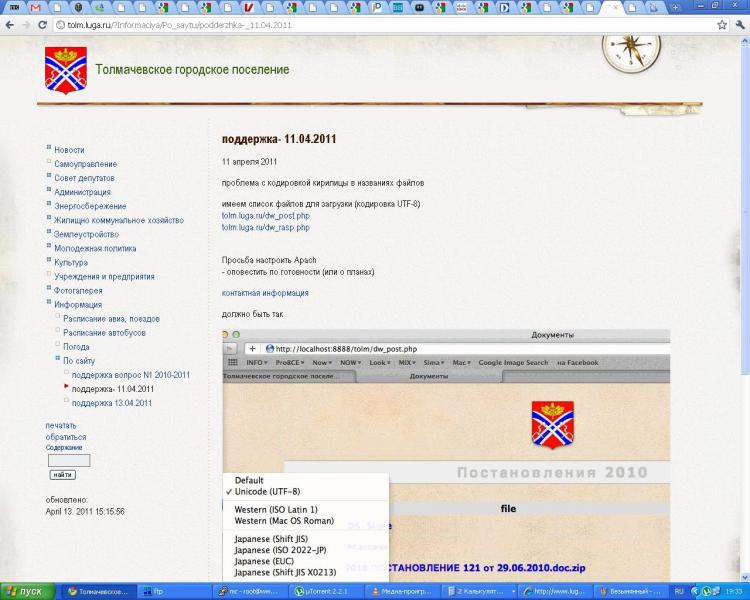Click the Содержание search text field
This screenshot has width=750, height=600.
(69, 461)
